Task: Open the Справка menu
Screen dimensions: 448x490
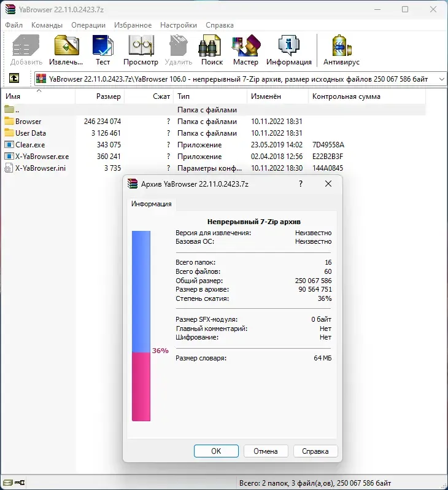Action: (x=220, y=25)
